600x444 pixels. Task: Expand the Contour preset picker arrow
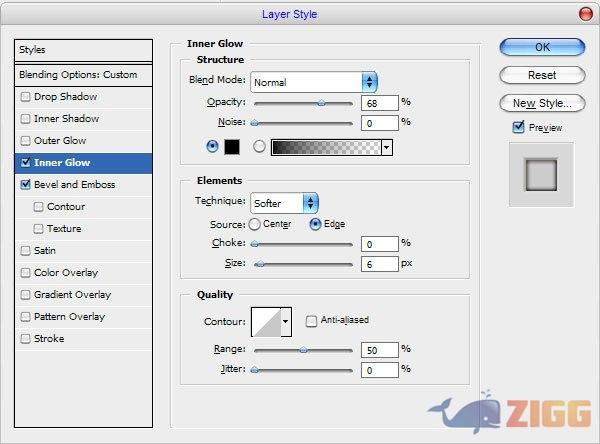(x=286, y=321)
